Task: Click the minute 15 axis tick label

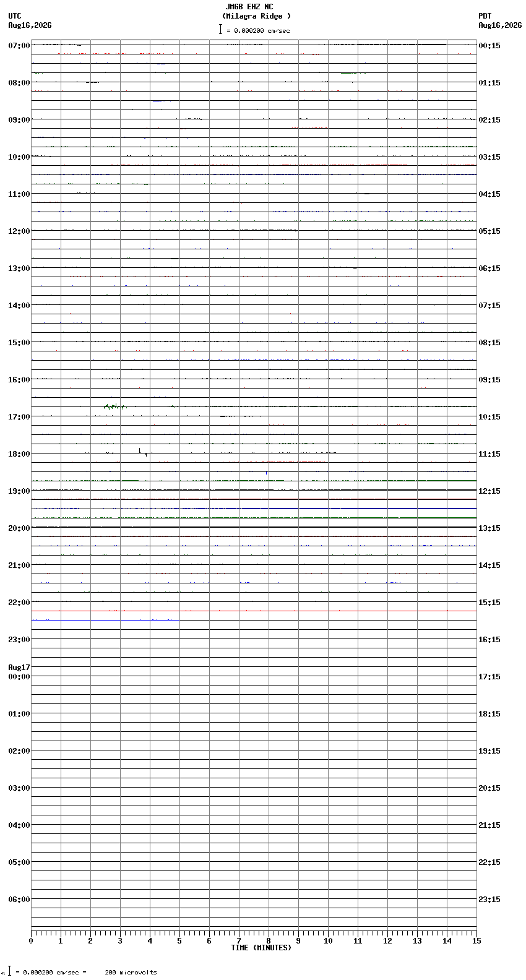Action: coord(476,941)
